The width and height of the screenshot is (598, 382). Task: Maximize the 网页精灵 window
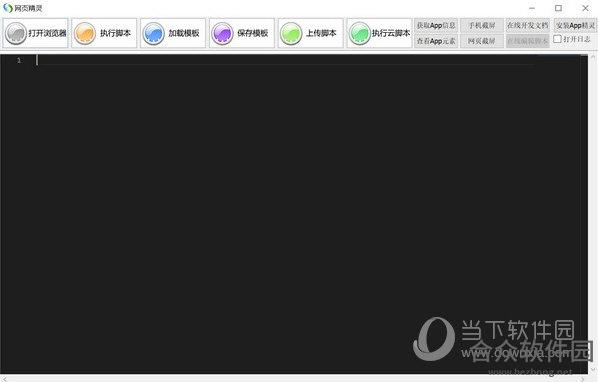click(x=558, y=8)
